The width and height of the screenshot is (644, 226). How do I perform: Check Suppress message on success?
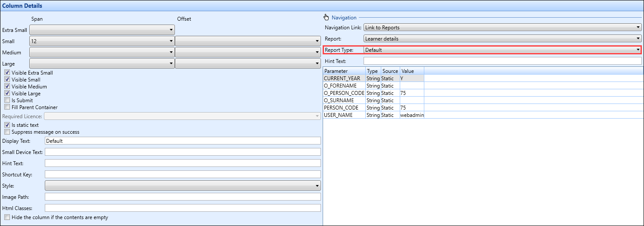point(7,132)
